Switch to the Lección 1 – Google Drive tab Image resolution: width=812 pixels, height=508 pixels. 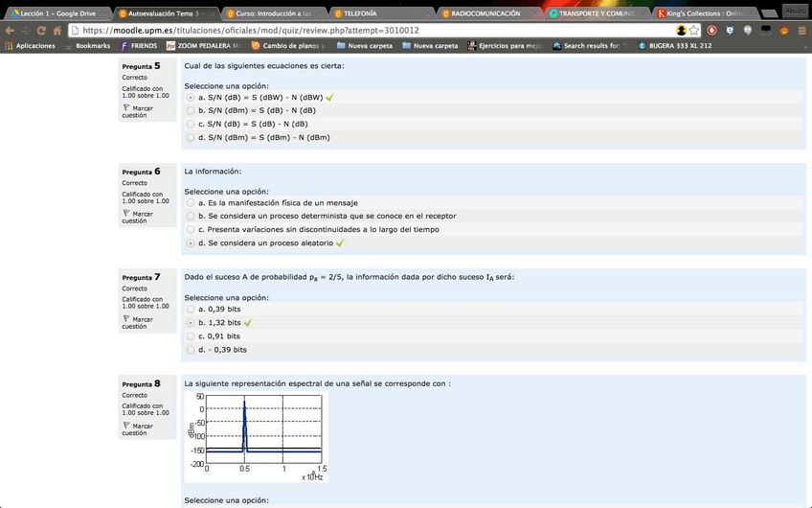pos(56,13)
